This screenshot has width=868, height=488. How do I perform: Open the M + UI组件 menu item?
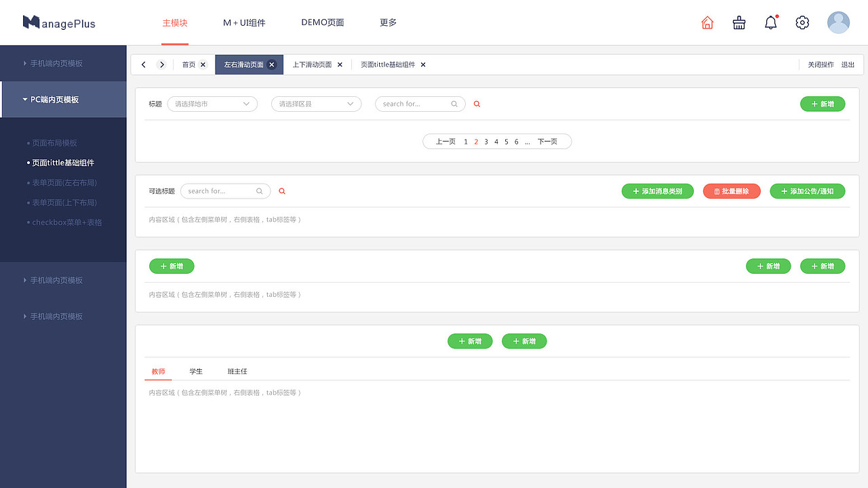click(244, 22)
